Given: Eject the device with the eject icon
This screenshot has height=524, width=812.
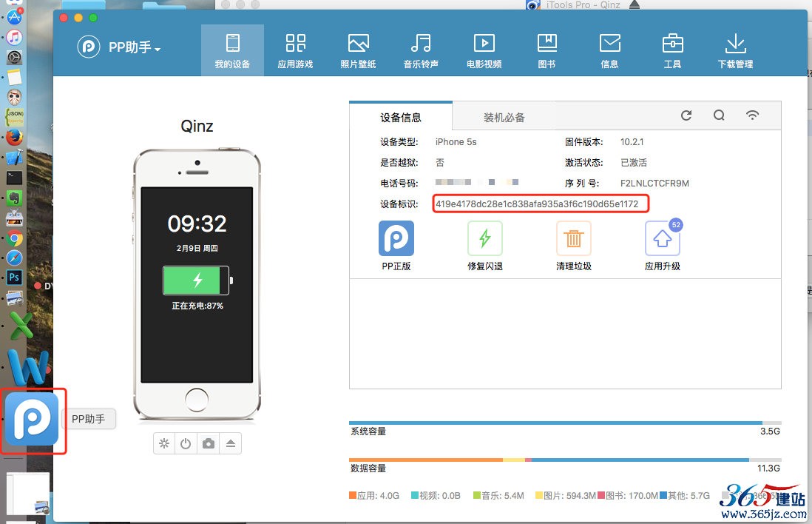Looking at the screenshot, I should pos(231,443).
